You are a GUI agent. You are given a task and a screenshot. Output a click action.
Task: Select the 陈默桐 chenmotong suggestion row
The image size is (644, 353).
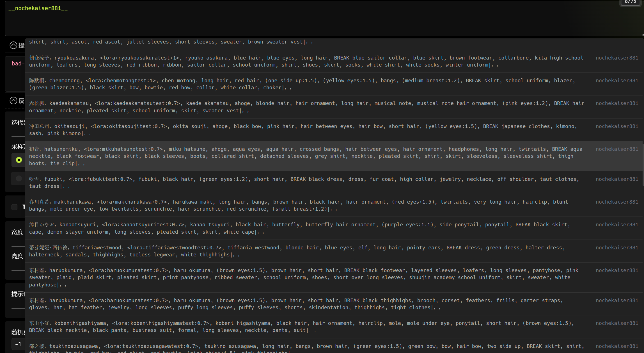coord(334,84)
